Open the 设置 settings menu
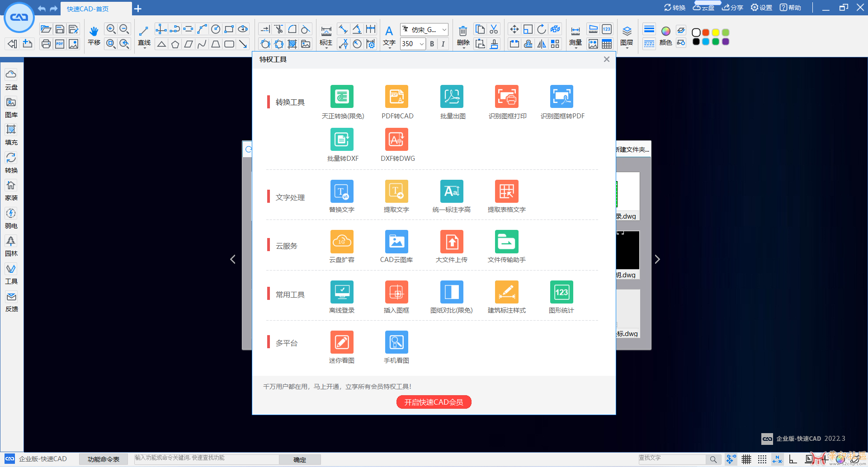The width and height of the screenshot is (868, 467). pyautogui.click(x=761, y=8)
